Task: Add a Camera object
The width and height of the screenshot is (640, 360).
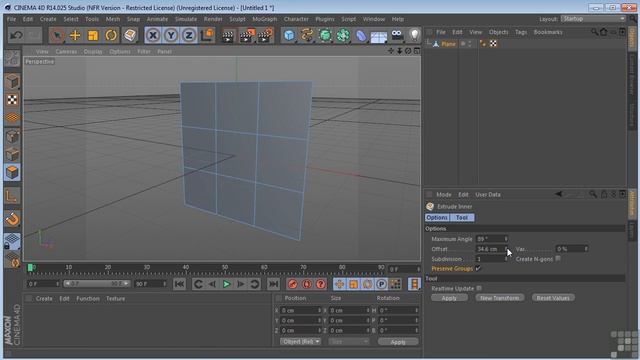Action: [x=397, y=36]
